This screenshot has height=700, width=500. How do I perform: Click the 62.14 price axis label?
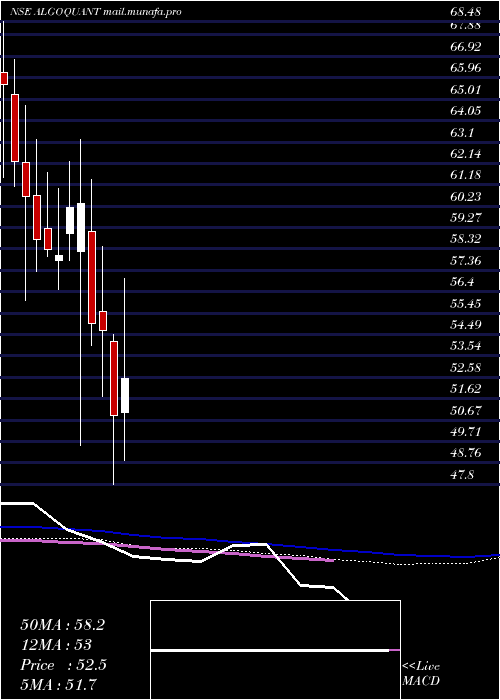coord(466,154)
